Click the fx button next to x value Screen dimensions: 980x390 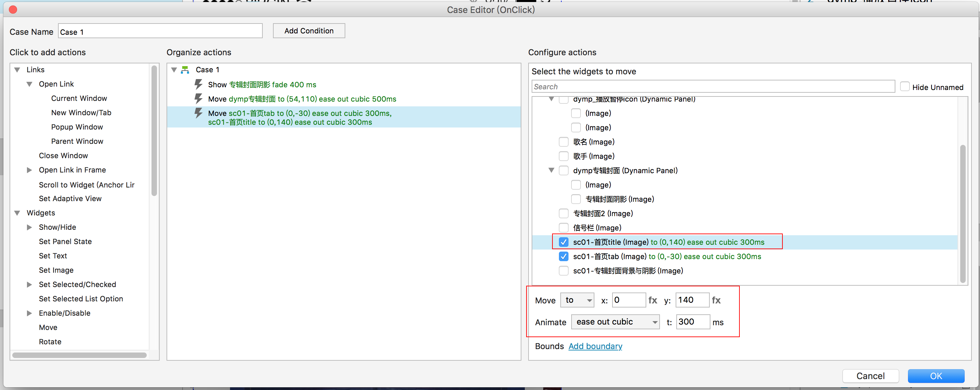[653, 300]
